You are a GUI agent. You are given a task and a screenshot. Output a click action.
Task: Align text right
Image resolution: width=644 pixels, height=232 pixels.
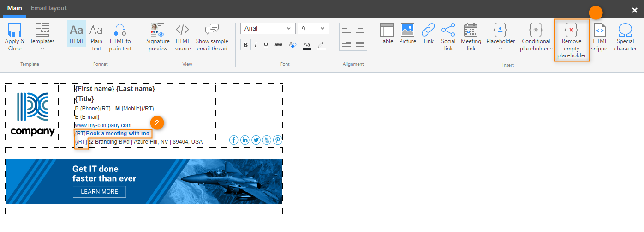tap(346, 43)
